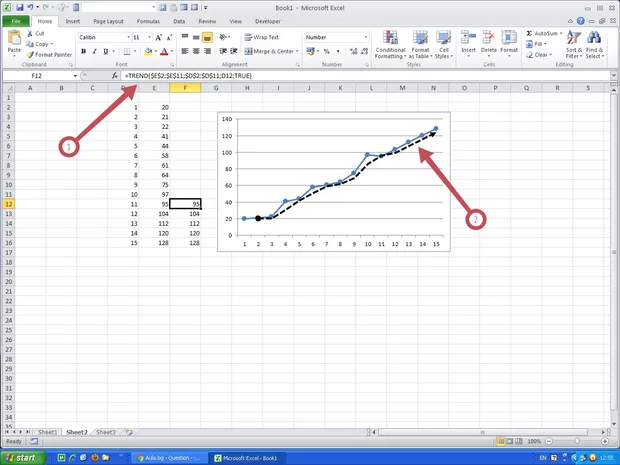The height and width of the screenshot is (465, 620).
Task: Switch to Sheet1 worksheet tab
Action: pyautogui.click(x=47, y=432)
